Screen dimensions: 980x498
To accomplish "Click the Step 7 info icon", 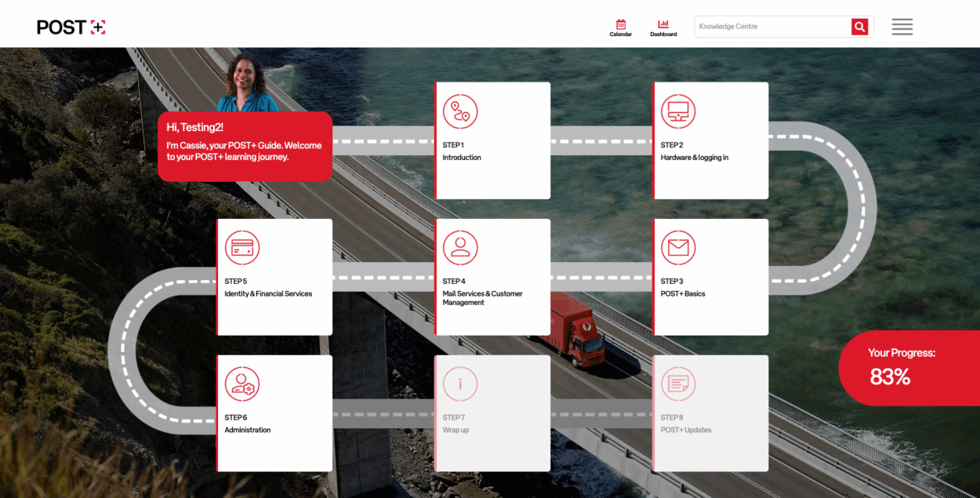I will (x=460, y=384).
